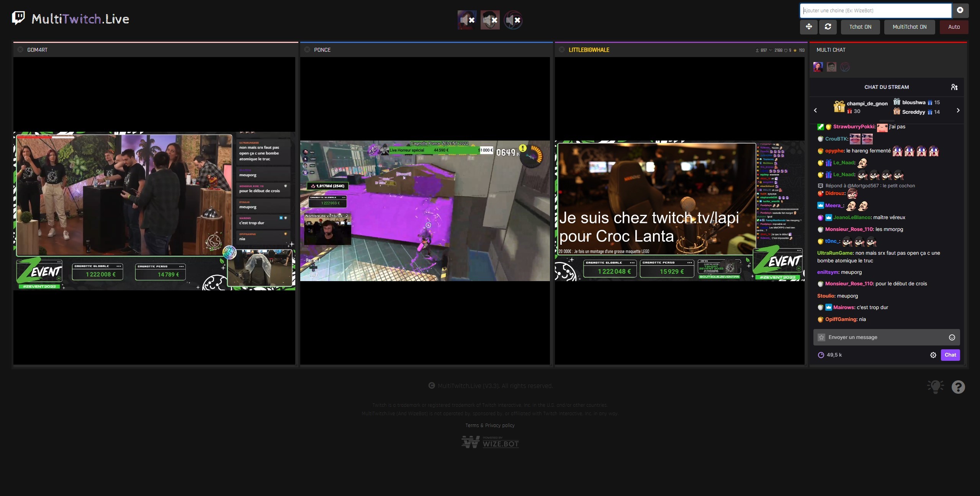Select the GOM4RT panel title
The width and height of the screenshot is (980, 496).
(38, 50)
